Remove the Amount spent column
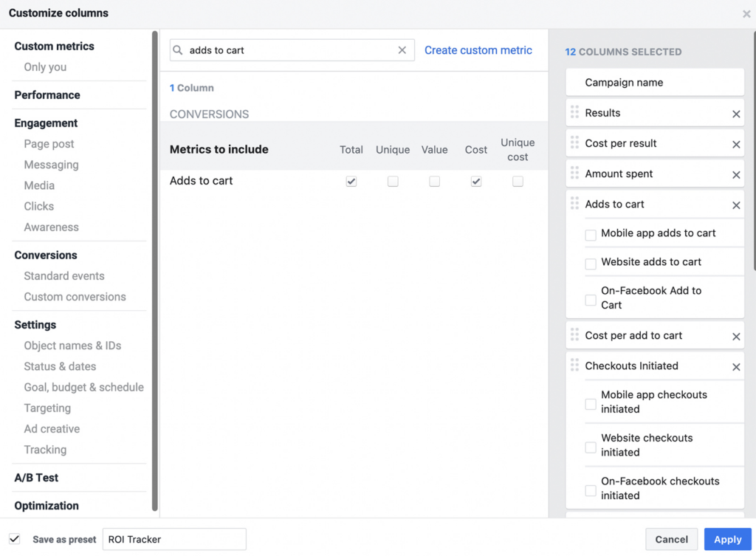756x556 pixels. [x=736, y=175]
